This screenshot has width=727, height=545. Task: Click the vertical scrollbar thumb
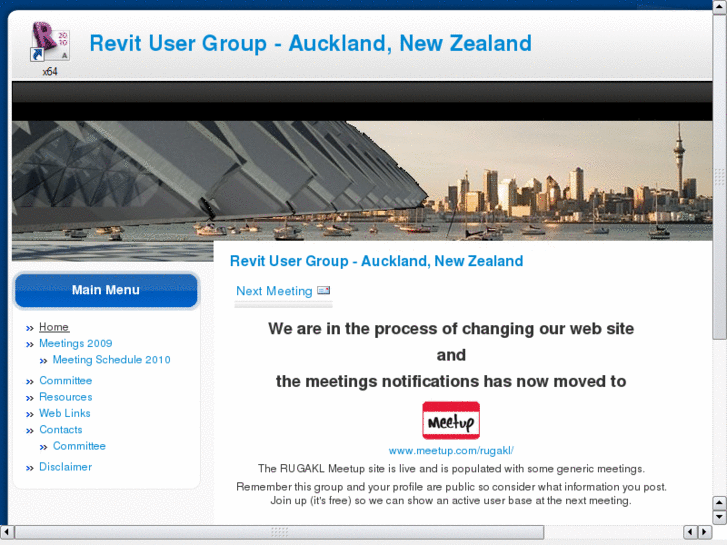click(719, 176)
